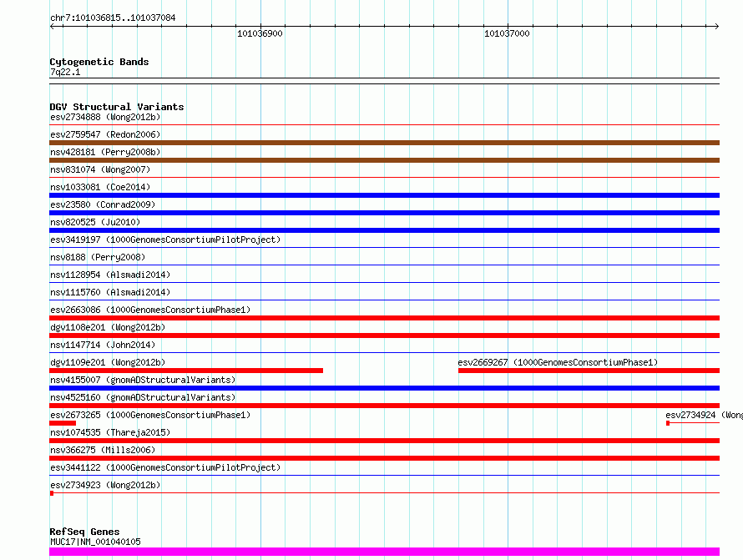
Task: Open nsv4155007 (gnomADStructuralVariants) label
Action: pos(143,380)
